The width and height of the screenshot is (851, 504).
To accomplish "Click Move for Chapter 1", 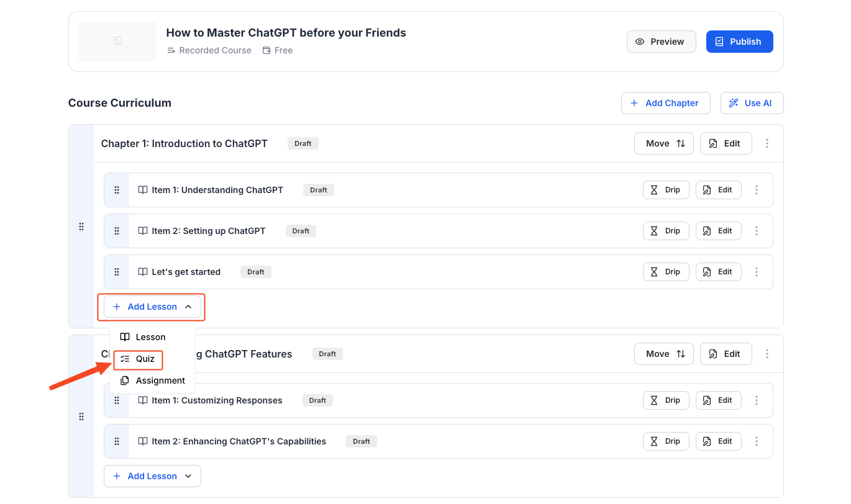I will tap(663, 143).
